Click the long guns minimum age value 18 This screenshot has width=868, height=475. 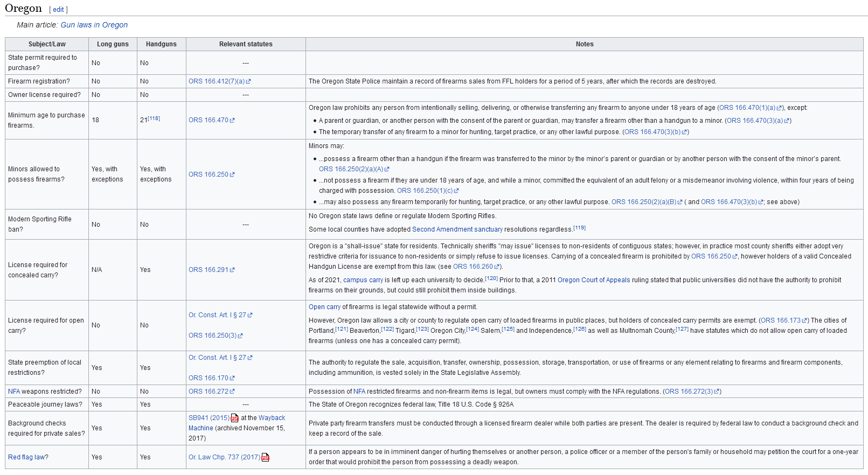click(113, 120)
